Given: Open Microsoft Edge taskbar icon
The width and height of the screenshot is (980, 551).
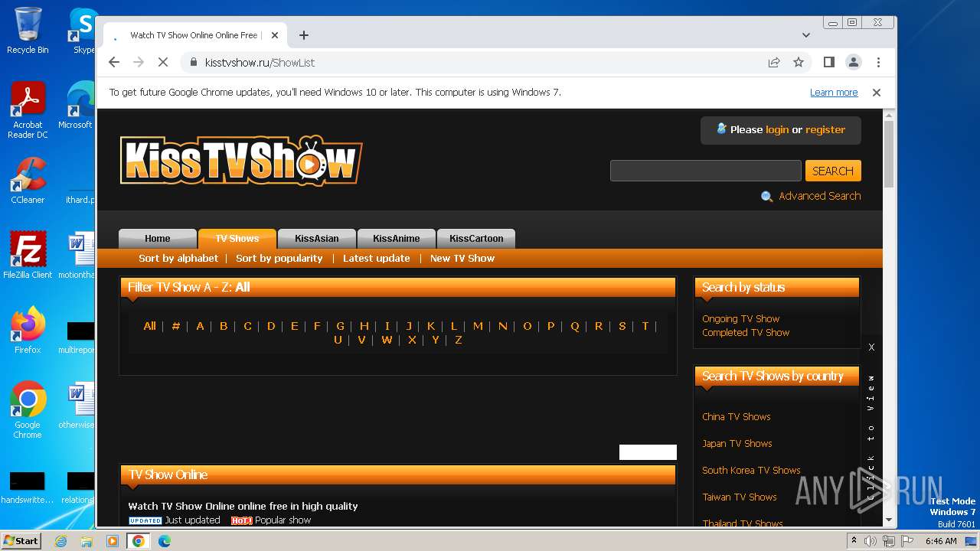Looking at the screenshot, I should click(165, 541).
